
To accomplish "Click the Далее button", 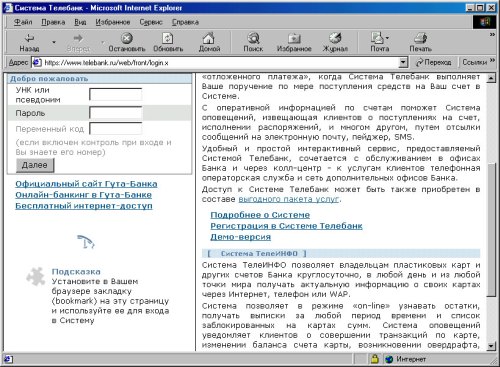I will click(x=35, y=165).
